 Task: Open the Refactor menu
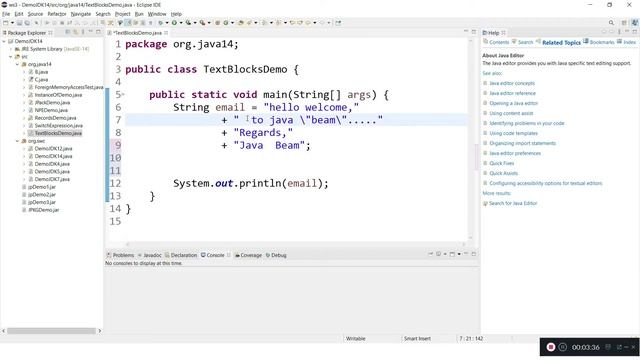pos(57,14)
